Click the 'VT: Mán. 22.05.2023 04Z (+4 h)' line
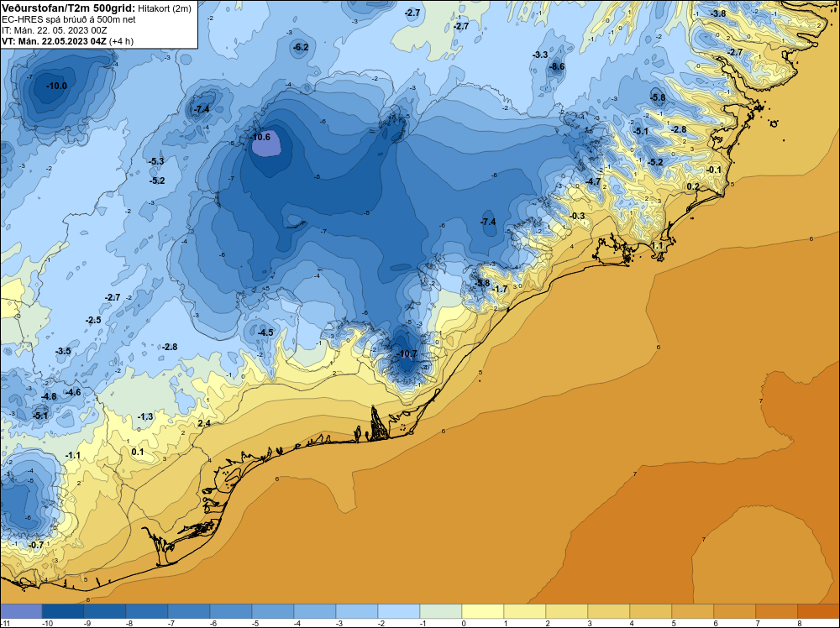840x628 pixels. (x=67, y=41)
